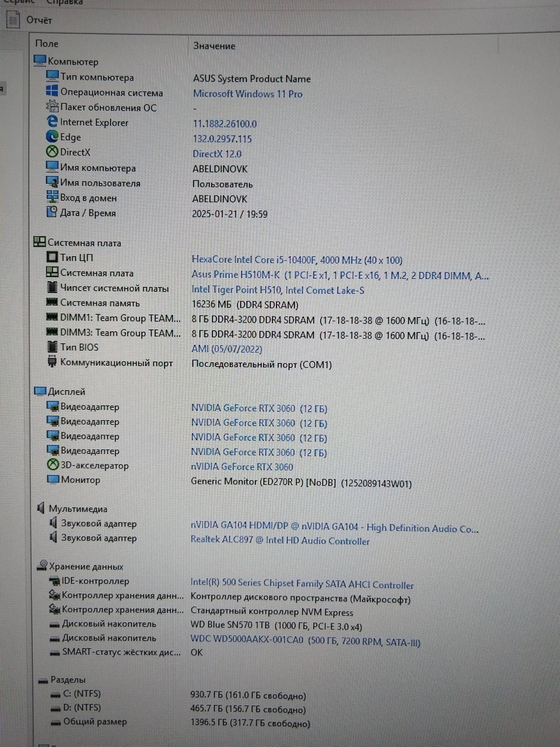Click the SMART-статус row disk icon

pyautogui.click(x=55, y=653)
